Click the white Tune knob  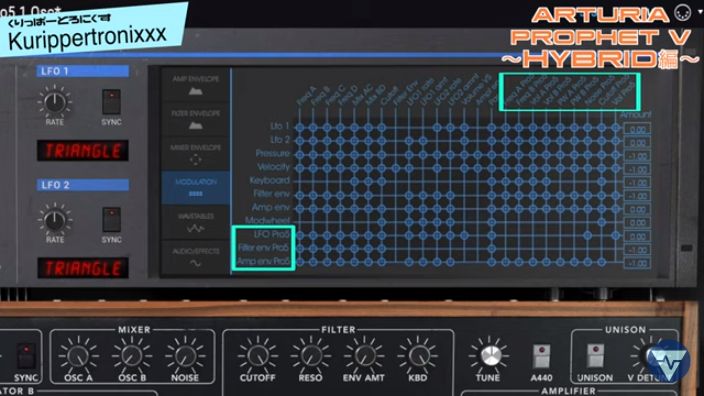[x=489, y=356]
